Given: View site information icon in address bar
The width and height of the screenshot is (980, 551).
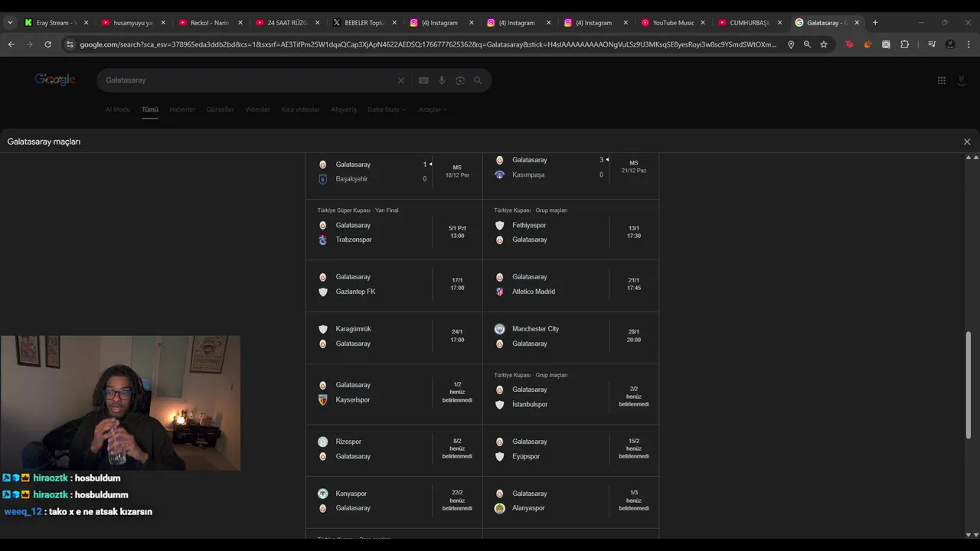Looking at the screenshot, I should [70, 44].
